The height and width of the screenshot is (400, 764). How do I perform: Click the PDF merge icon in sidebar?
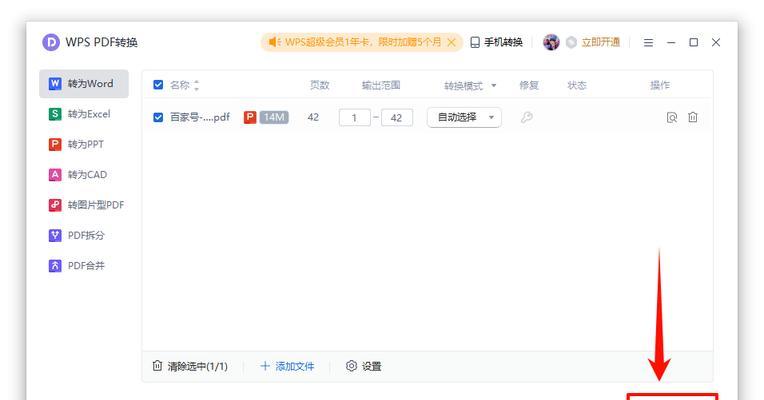55,266
